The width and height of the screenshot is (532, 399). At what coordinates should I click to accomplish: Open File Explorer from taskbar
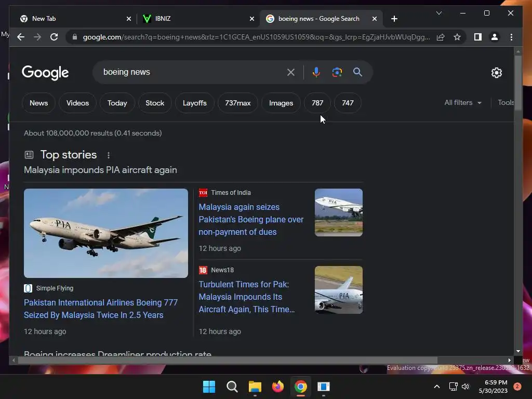pos(255,387)
